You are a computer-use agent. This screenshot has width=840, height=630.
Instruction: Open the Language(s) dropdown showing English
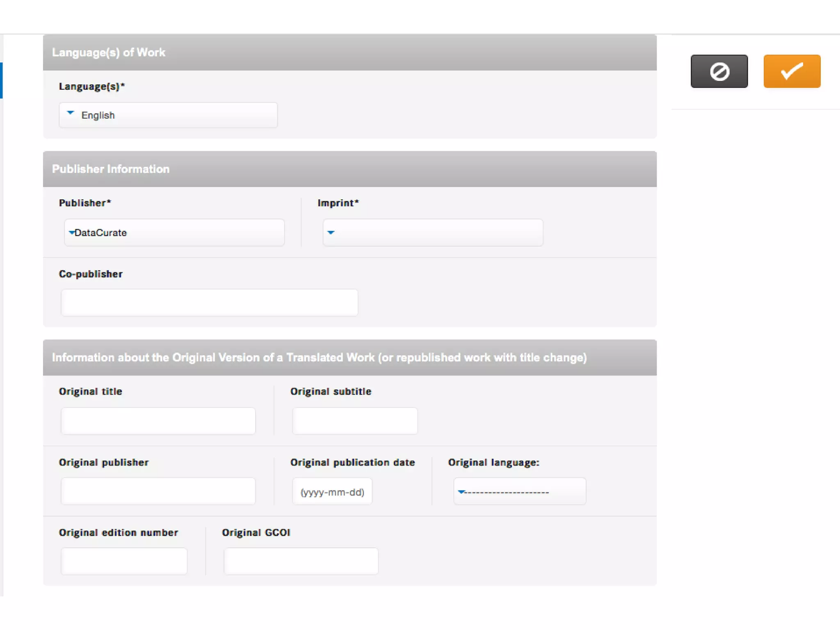tap(168, 115)
